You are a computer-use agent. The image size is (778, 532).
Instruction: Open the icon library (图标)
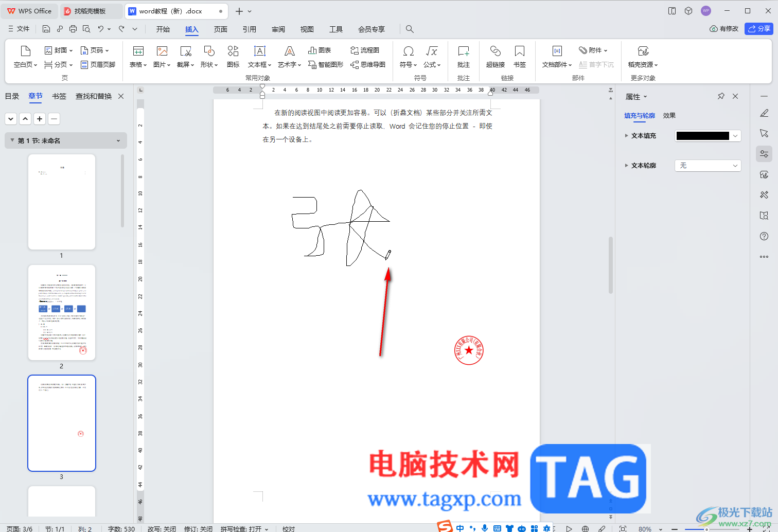(233, 57)
